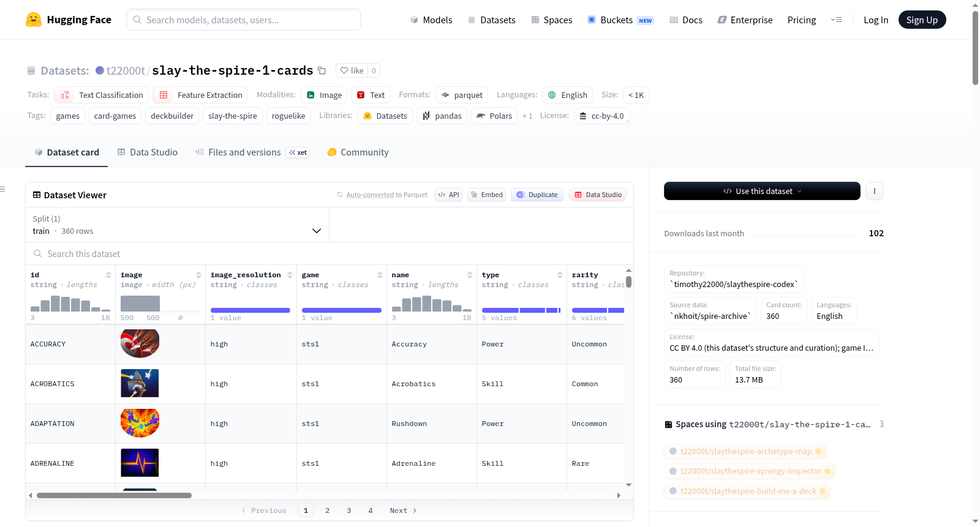This screenshot has height=527, width=980.
Task: Switch to the Dataset card tab
Action: 66,152
